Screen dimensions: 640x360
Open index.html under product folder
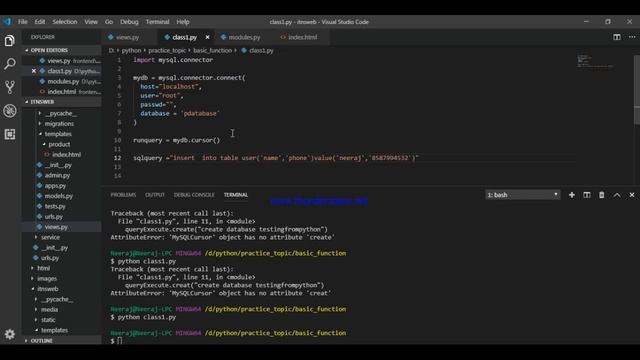66,155
